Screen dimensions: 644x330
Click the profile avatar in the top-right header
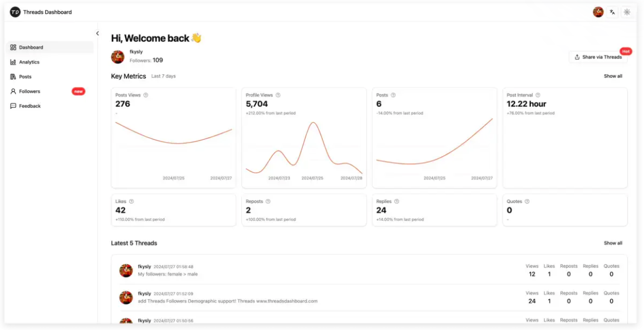tap(598, 12)
